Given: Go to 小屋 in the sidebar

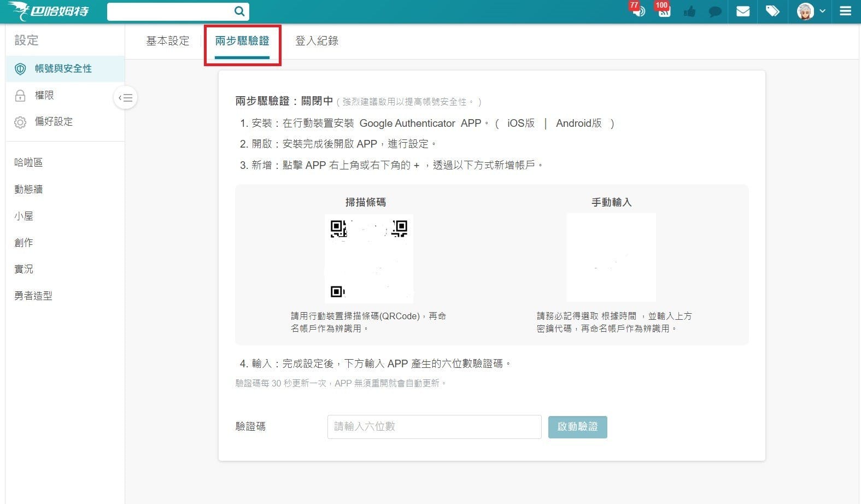Looking at the screenshot, I should [x=24, y=216].
